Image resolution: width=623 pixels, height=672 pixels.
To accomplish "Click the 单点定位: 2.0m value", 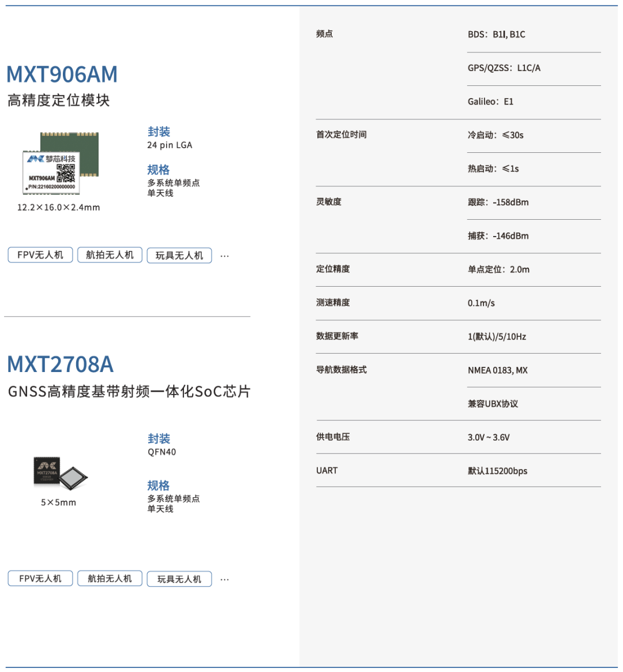I will [499, 269].
